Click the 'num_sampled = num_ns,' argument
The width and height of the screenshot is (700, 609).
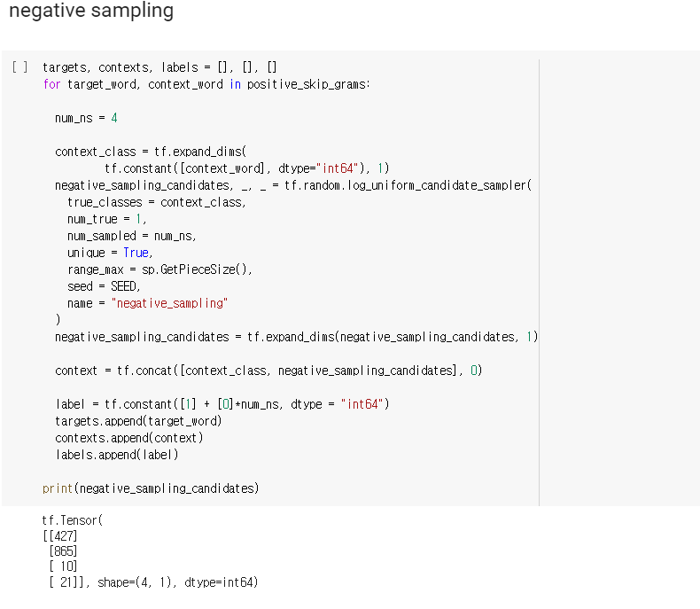point(132,236)
